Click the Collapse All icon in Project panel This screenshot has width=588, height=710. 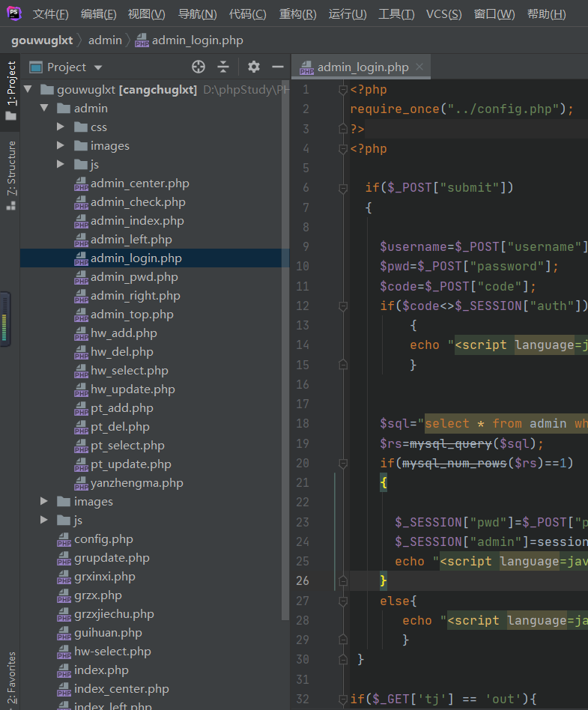coord(223,67)
